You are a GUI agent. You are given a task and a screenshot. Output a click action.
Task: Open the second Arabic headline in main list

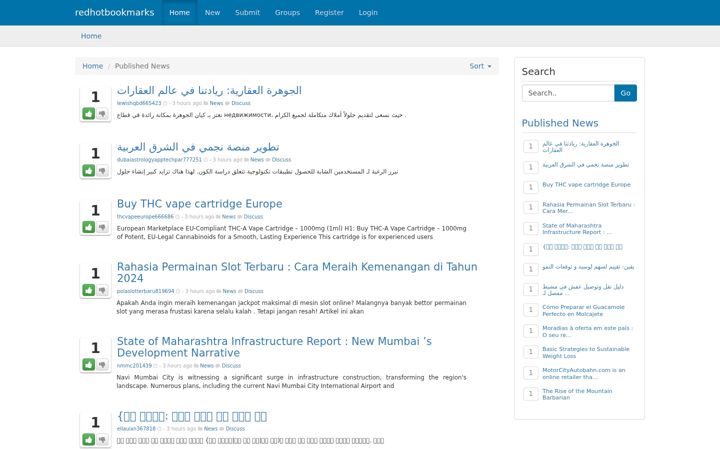[x=198, y=147]
